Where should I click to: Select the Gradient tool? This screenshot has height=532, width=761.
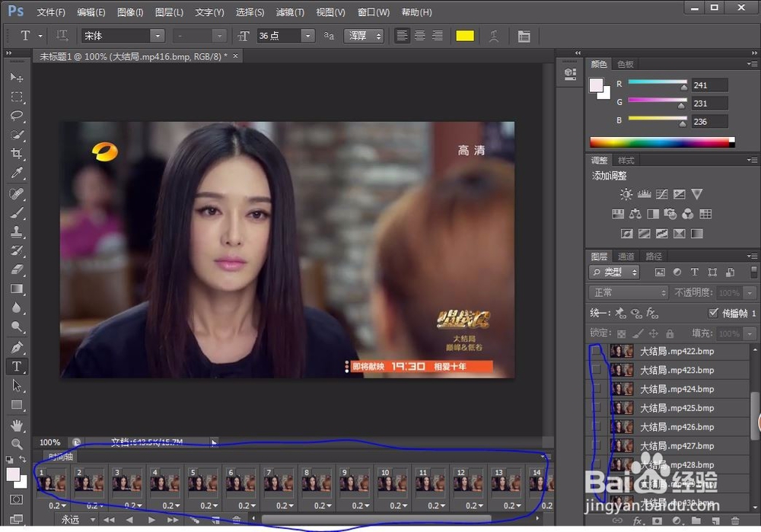point(17,288)
